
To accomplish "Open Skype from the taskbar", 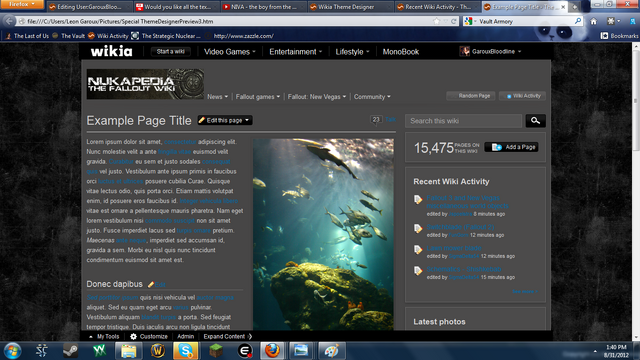I will pos(186,351).
